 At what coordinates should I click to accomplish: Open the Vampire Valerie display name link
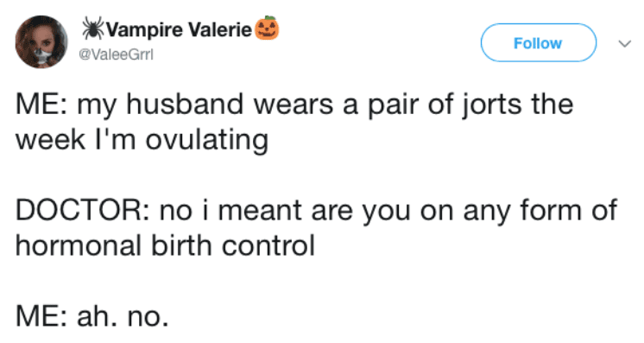(179, 29)
